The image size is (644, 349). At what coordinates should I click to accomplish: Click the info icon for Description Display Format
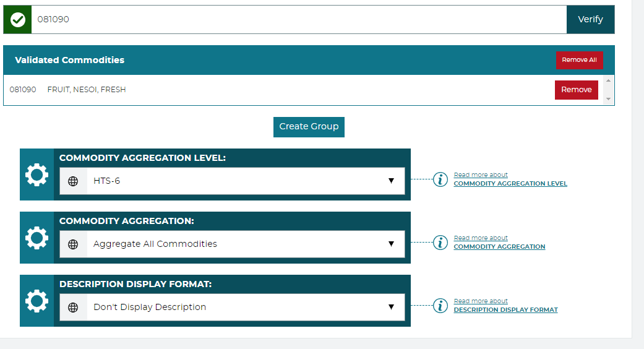pos(440,306)
